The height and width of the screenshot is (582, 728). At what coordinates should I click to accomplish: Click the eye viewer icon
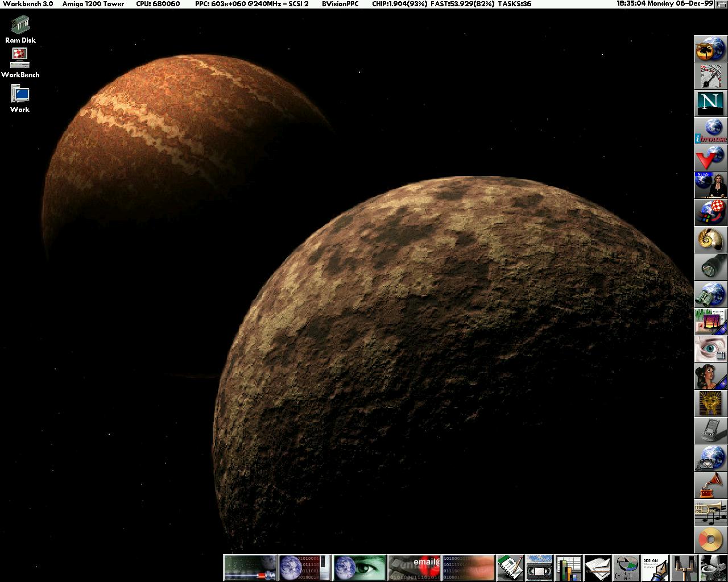pyautogui.click(x=710, y=348)
